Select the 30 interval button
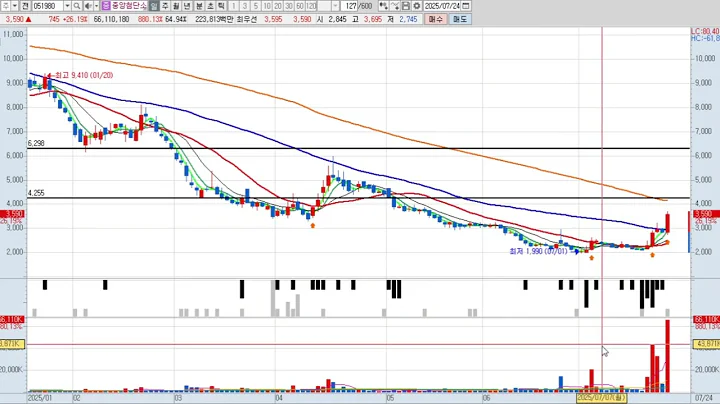 tap(288, 6)
